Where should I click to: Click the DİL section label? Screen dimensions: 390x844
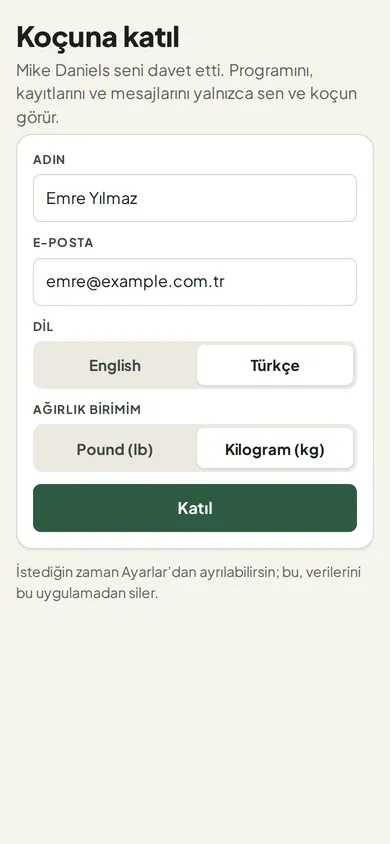[x=43, y=326]
